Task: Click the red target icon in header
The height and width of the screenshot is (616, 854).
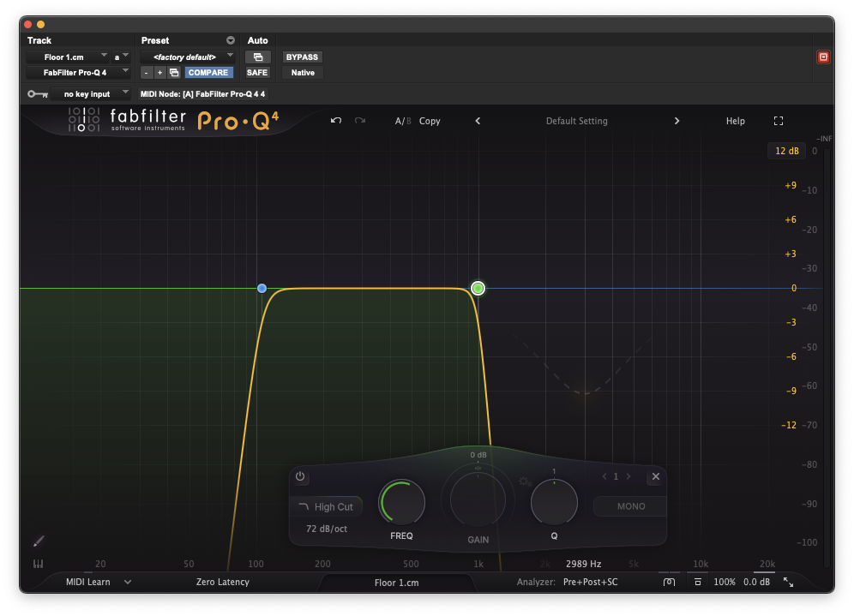Action: pos(823,57)
